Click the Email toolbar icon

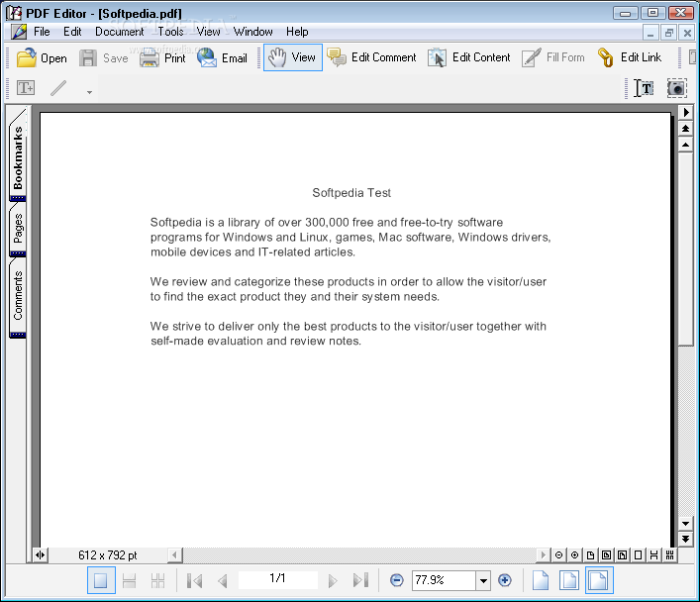pyautogui.click(x=207, y=58)
